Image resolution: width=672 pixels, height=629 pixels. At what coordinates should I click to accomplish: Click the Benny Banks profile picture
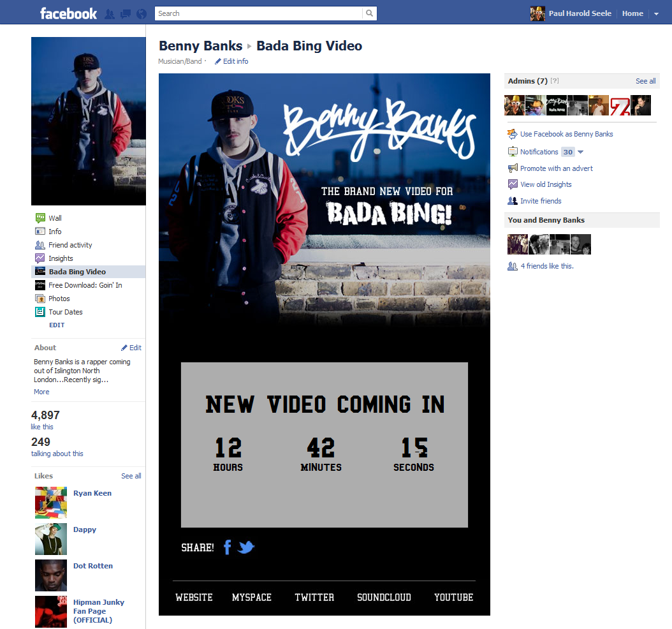click(88, 121)
